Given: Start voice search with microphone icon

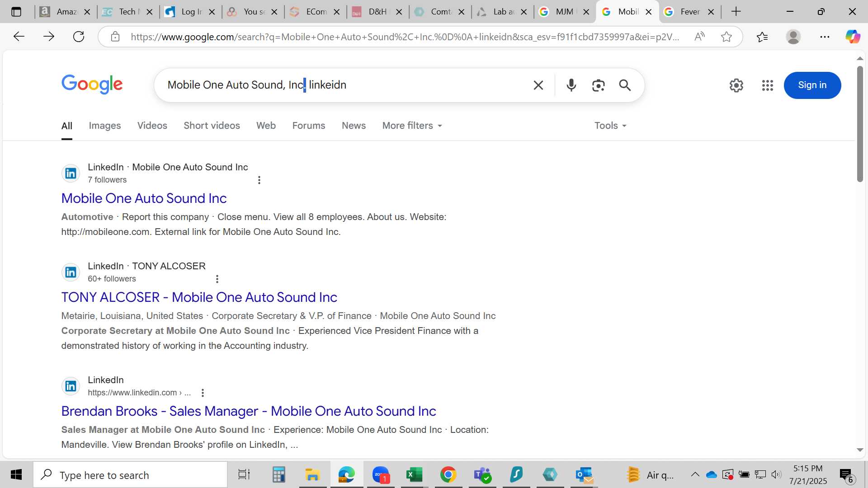Looking at the screenshot, I should (571, 85).
